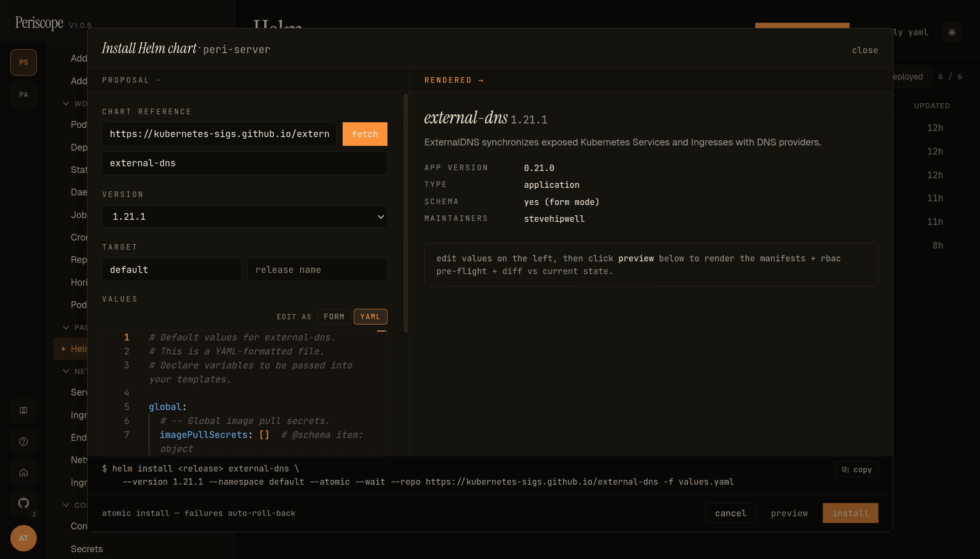Place cursor on YAML line 5 global
The width and height of the screenshot is (980, 559).
tap(168, 407)
